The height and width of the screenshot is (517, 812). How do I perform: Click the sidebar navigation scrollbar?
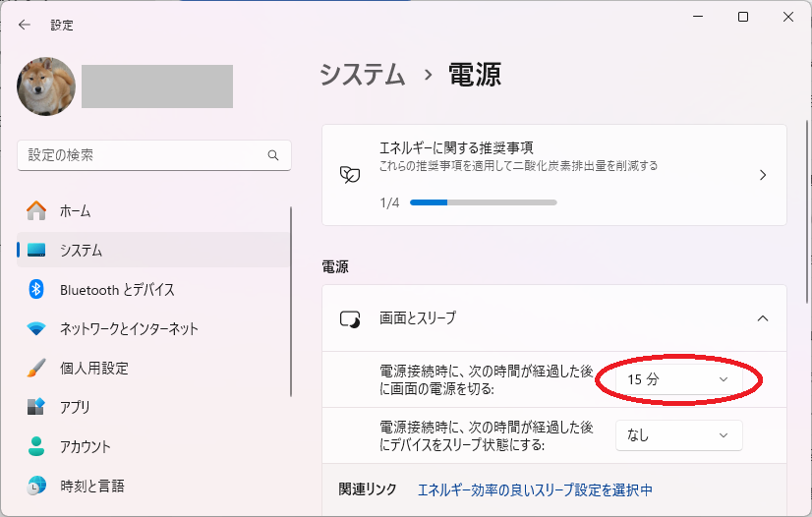[291, 302]
